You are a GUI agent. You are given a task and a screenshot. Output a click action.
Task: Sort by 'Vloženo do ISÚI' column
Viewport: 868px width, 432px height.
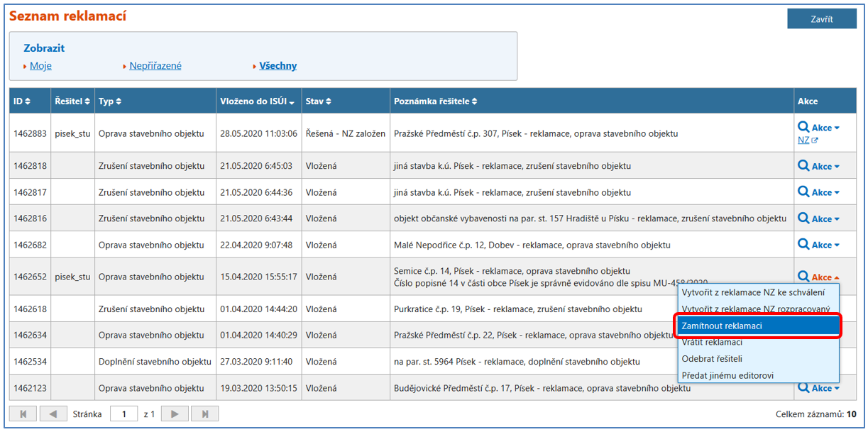258,101
